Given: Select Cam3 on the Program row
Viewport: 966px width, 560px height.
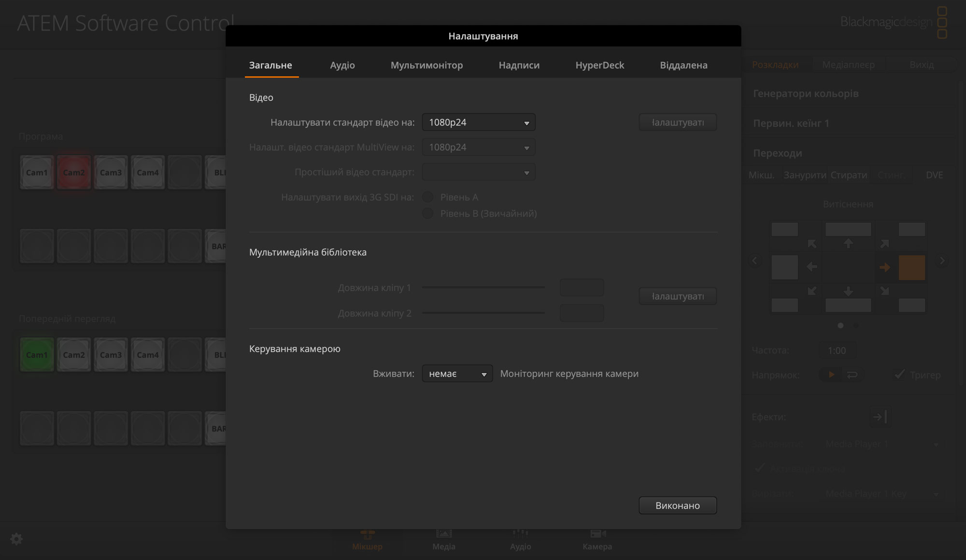Looking at the screenshot, I should tap(111, 172).
